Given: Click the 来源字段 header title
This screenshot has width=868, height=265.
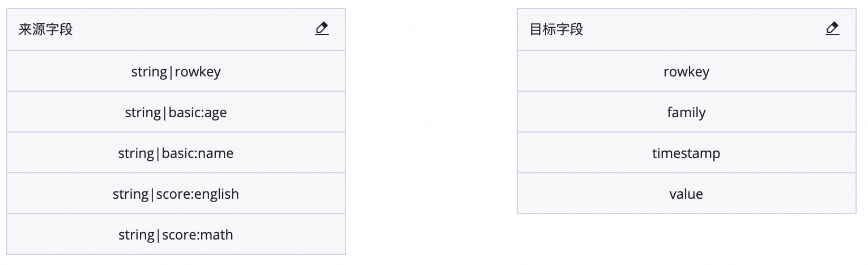Looking at the screenshot, I should click(46, 29).
